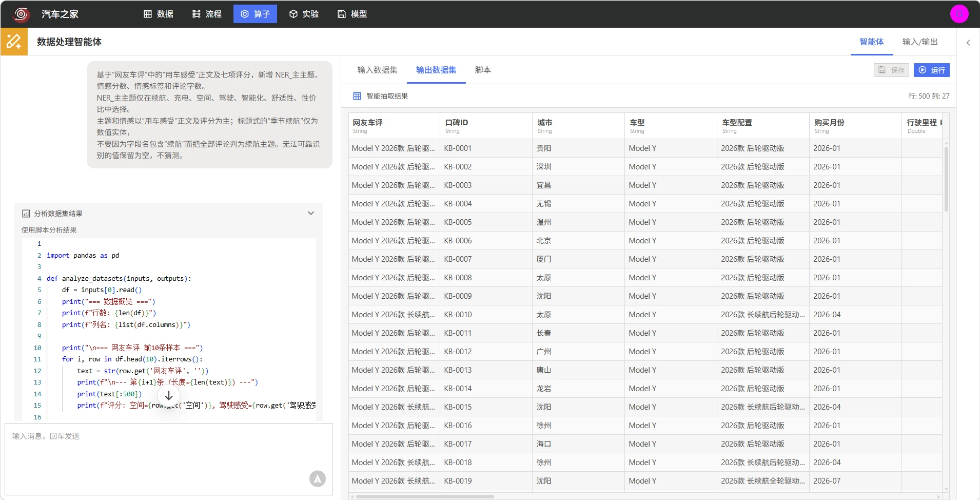Viewport: 980px width, 500px height.
Task: Click the city cell 厦门
Action: [x=578, y=259]
